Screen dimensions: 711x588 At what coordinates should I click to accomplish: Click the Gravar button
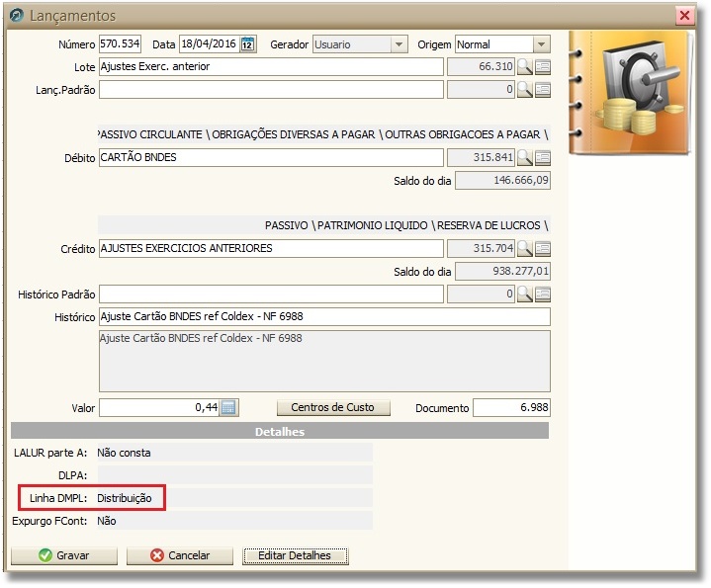click(64, 555)
